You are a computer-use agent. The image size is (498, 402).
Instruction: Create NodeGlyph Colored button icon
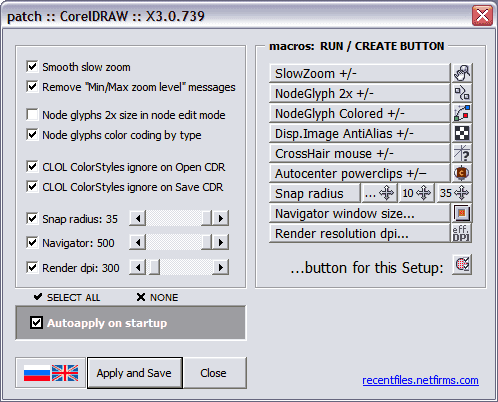[x=462, y=113]
